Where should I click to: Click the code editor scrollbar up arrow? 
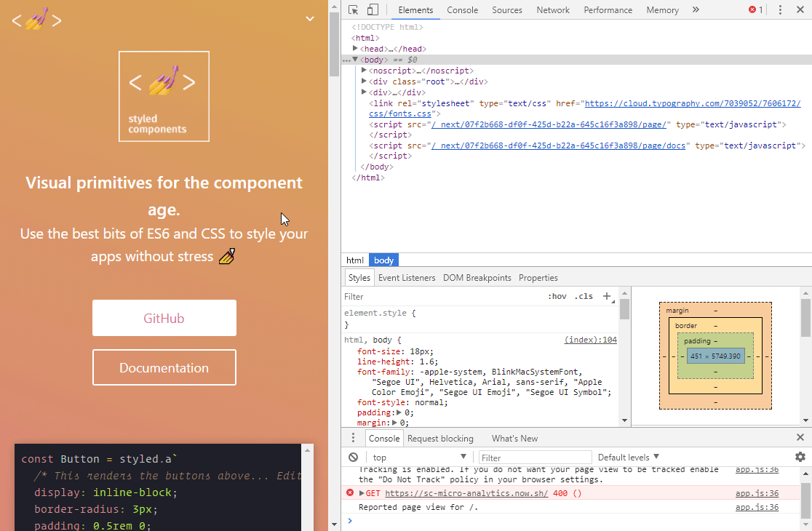point(307,450)
